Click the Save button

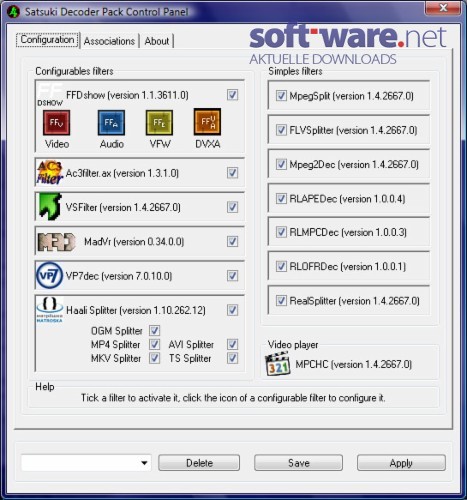(298, 463)
